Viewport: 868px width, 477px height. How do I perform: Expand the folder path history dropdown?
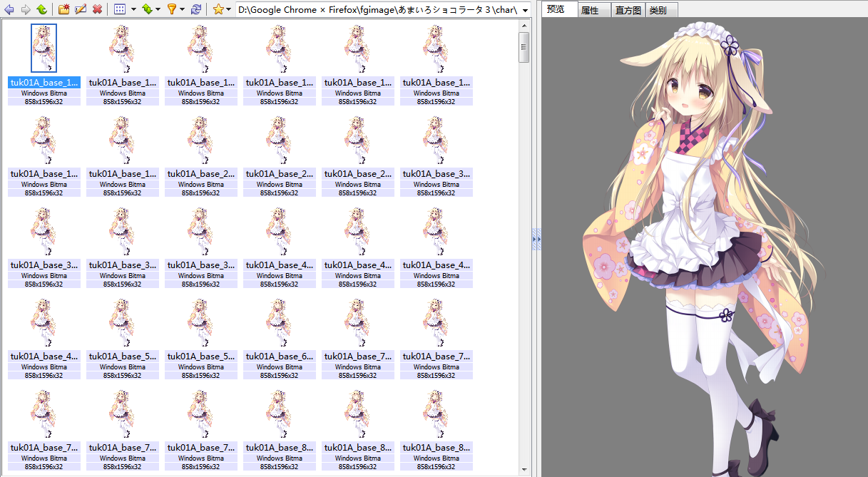pyautogui.click(x=526, y=11)
